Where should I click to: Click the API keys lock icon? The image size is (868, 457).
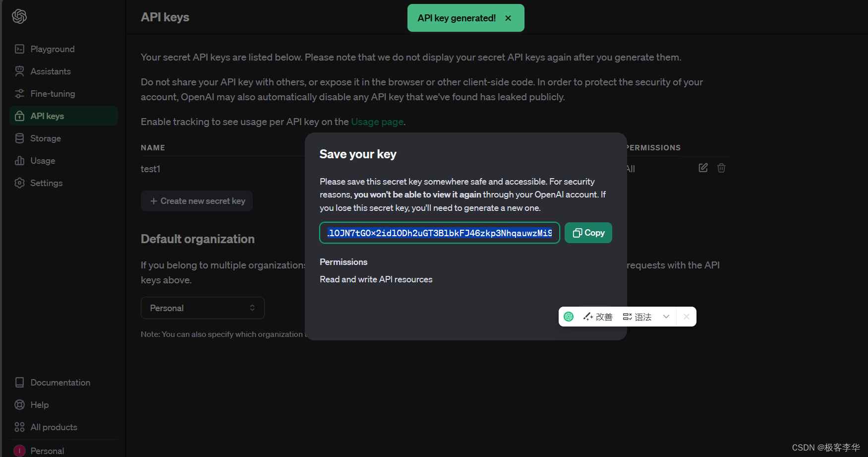pyautogui.click(x=20, y=116)
